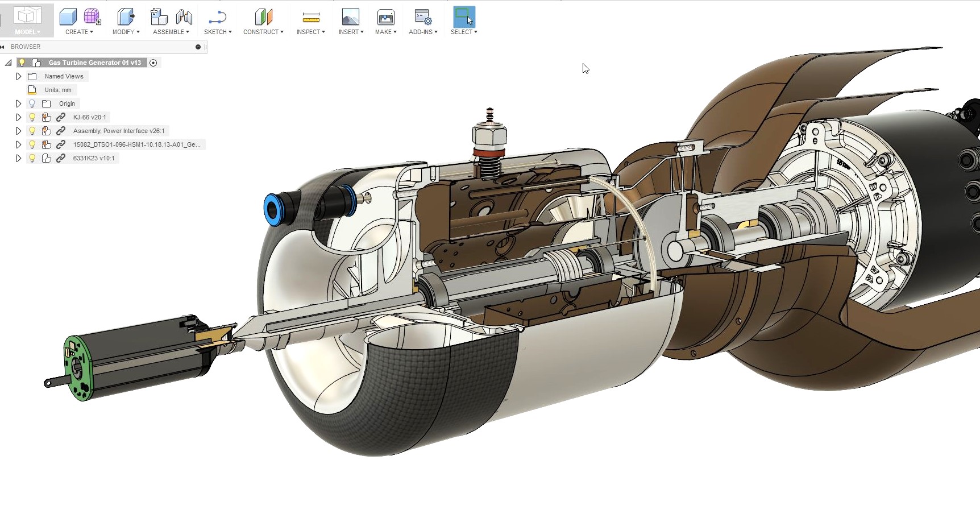Click the Construct plane icon
The height and width of the screenshot is (522, 980).
(263, 17)
